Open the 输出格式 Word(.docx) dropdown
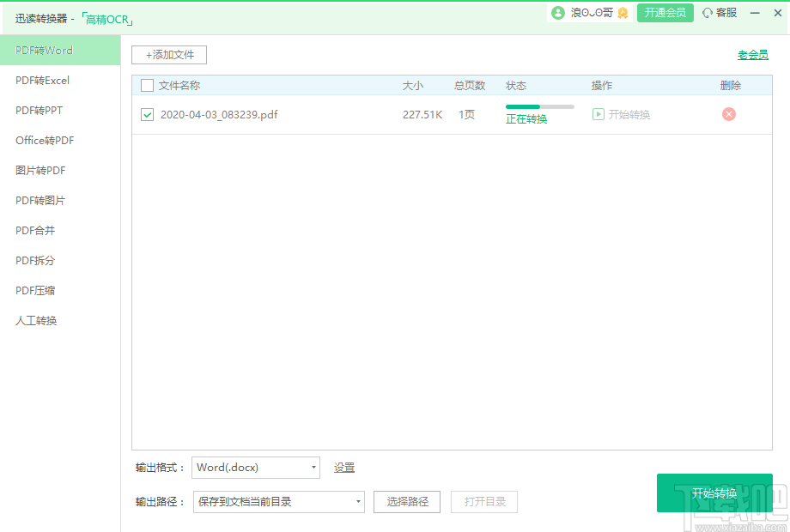790x532 pixels. (x=255, y=467)
